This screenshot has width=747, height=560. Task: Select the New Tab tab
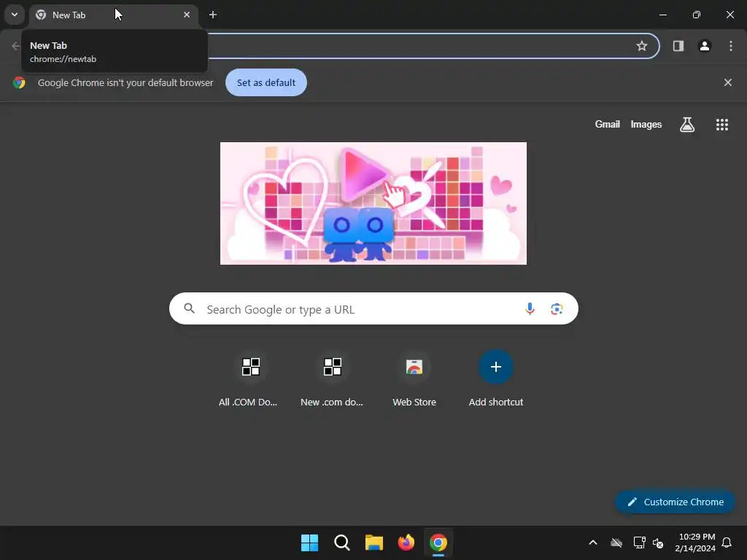113,15
